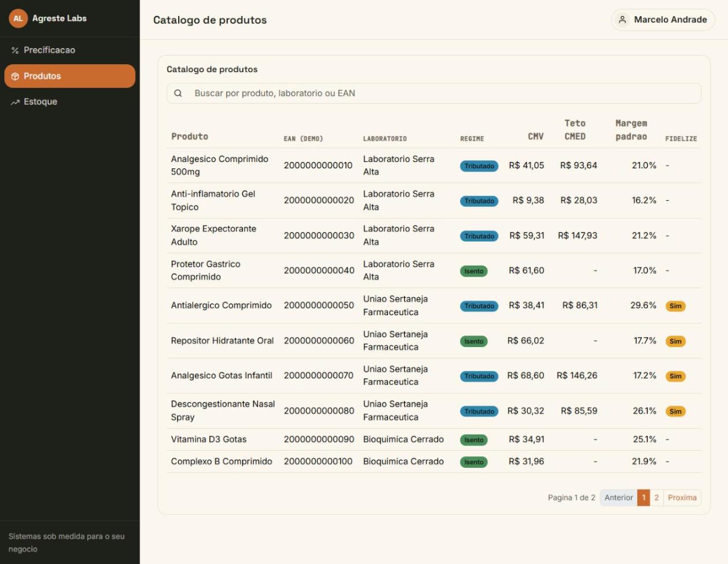
Task: Click the FIDELIZE column header
Action: pyautogui.click(x=681, y=139)
